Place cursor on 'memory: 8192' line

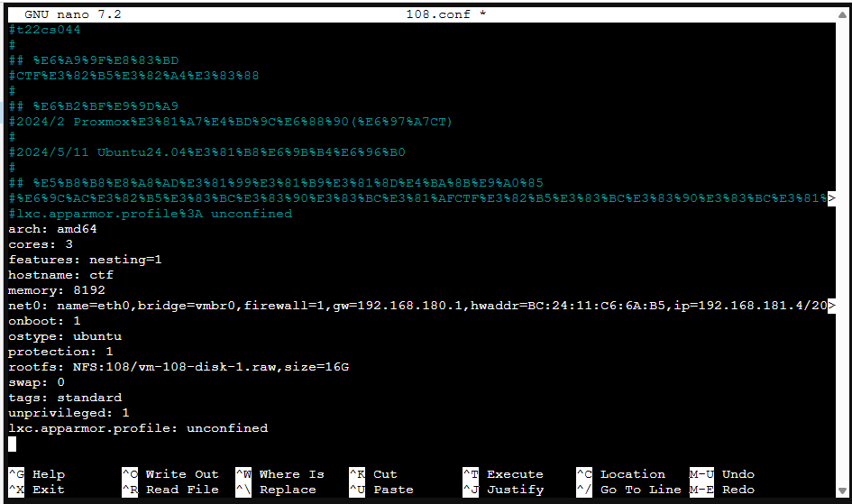pos(57,290)
